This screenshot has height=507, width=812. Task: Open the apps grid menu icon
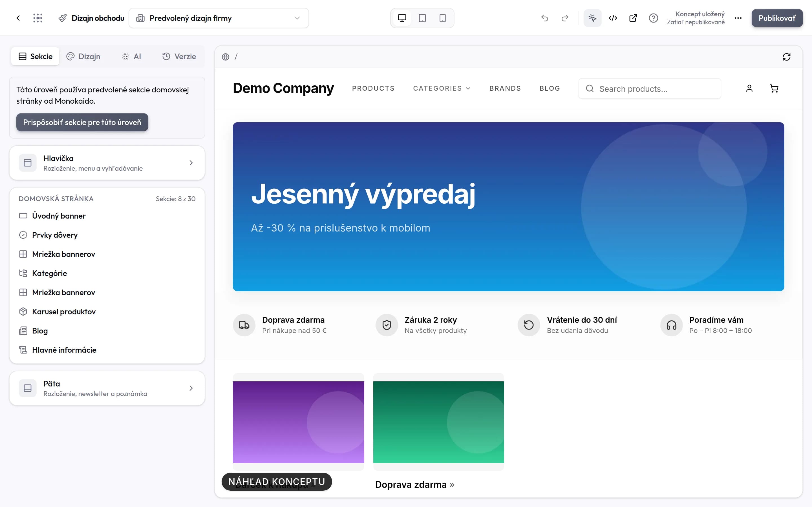point(37,18)
